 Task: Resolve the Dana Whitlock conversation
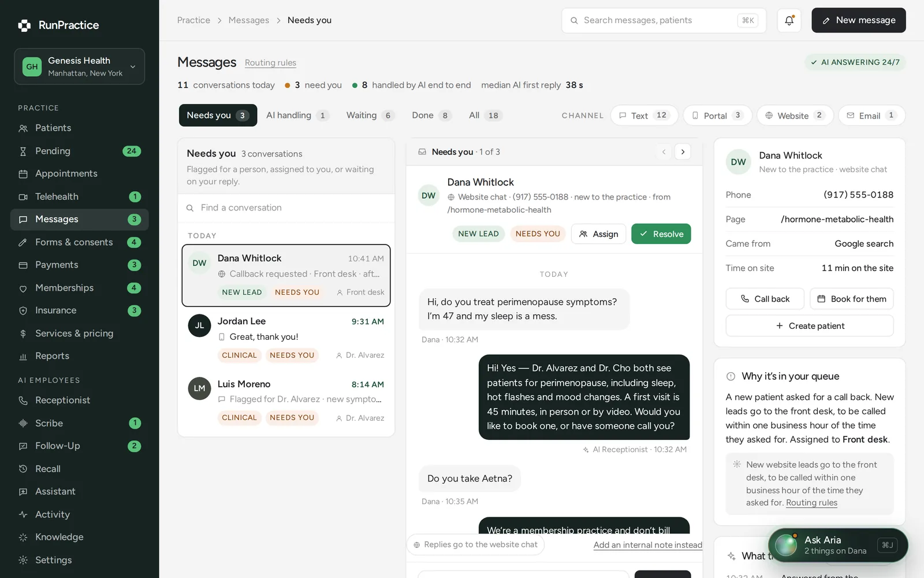click(661, 234)
